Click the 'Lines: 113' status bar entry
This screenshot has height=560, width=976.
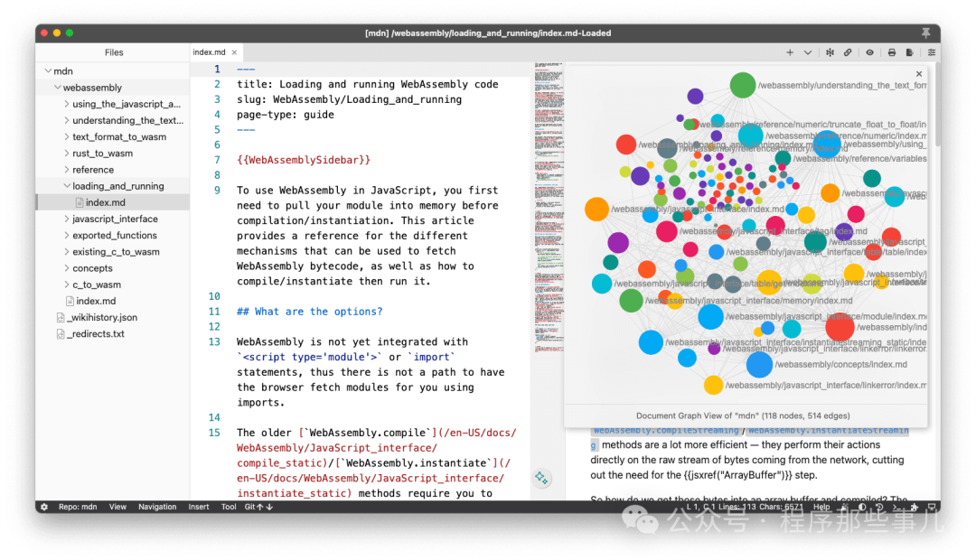tap(737, 507)
